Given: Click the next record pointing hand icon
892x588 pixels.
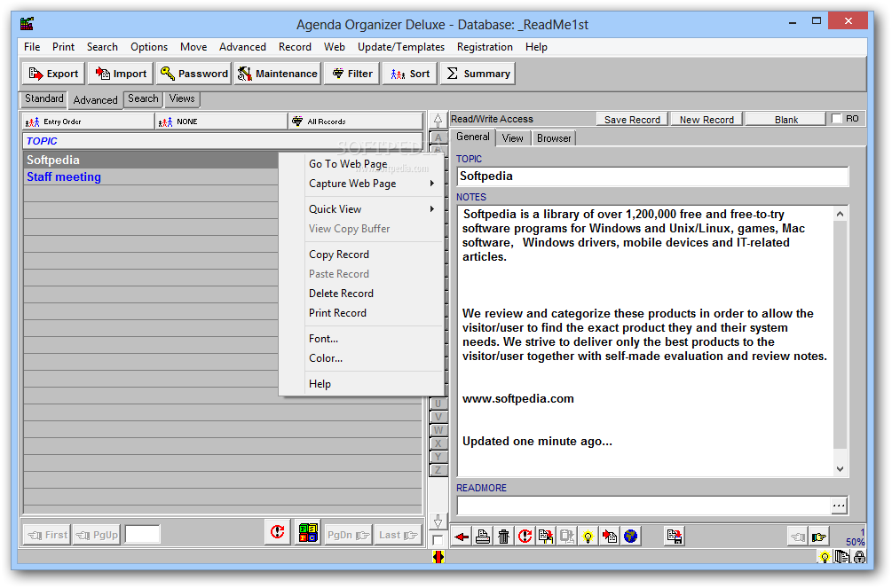Looking at the screenshot, I should pos(818,537).
